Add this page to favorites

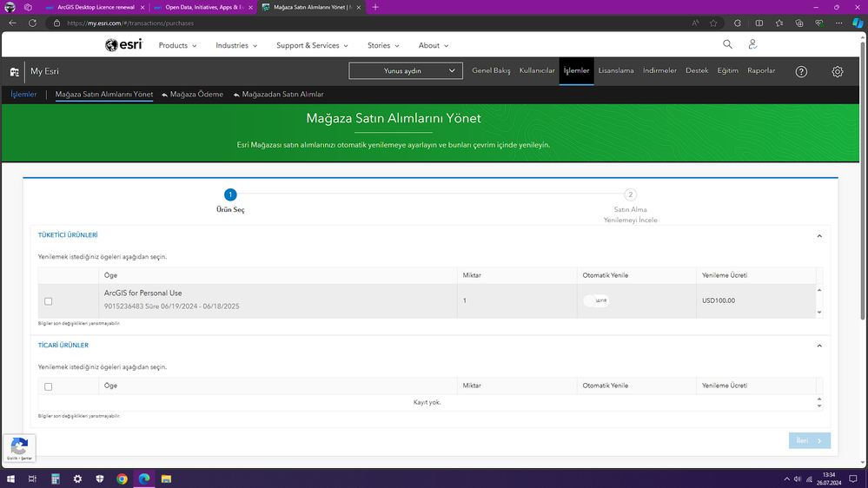pyautogui.click(x=713, y=23)
